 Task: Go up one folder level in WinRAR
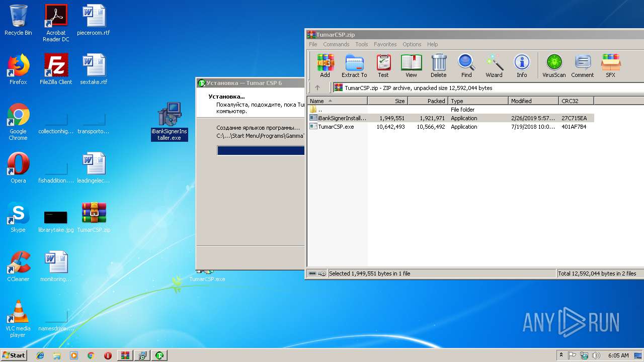pyautogui.click(x=317, y=87)
